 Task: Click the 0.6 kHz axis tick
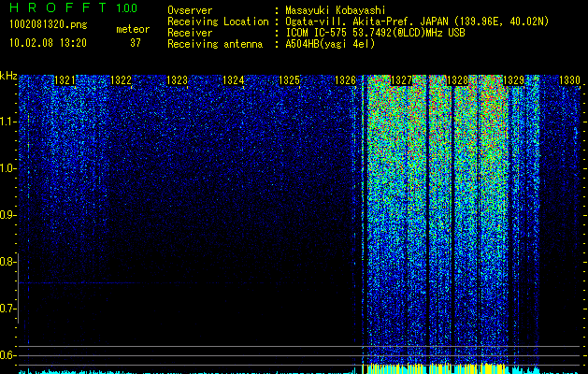pos(7,355)
